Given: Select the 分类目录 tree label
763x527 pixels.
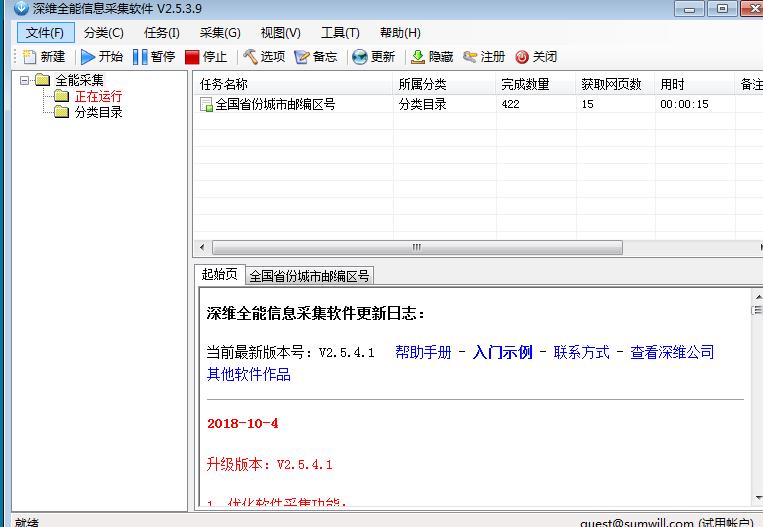Looking at the screenshot, I should click(98, 112).
